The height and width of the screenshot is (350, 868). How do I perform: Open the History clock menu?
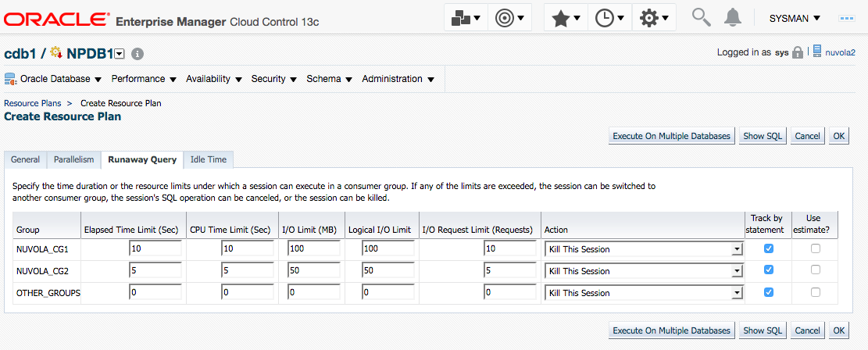(x=609, y=18)
